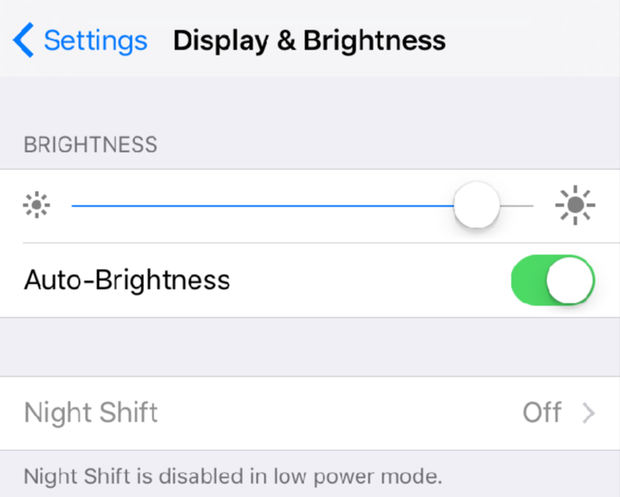Viewport: 620px width, 497px height.
Task: Go back to Settings via text link
Action: point(95,41)
